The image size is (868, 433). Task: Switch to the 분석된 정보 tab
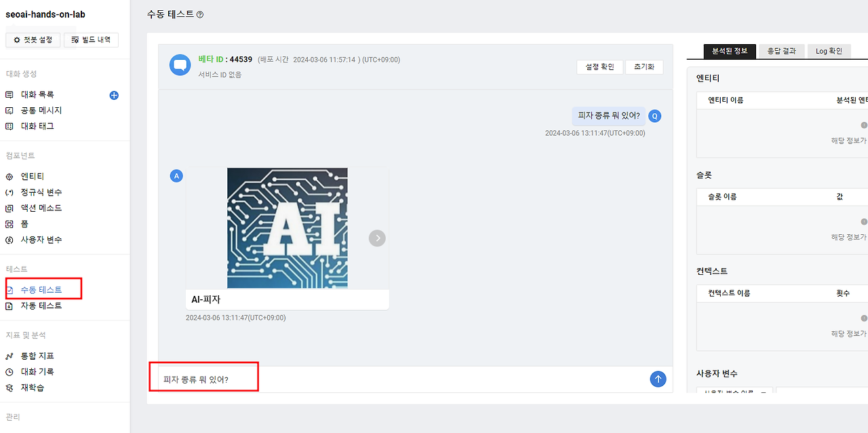(730, 51)
